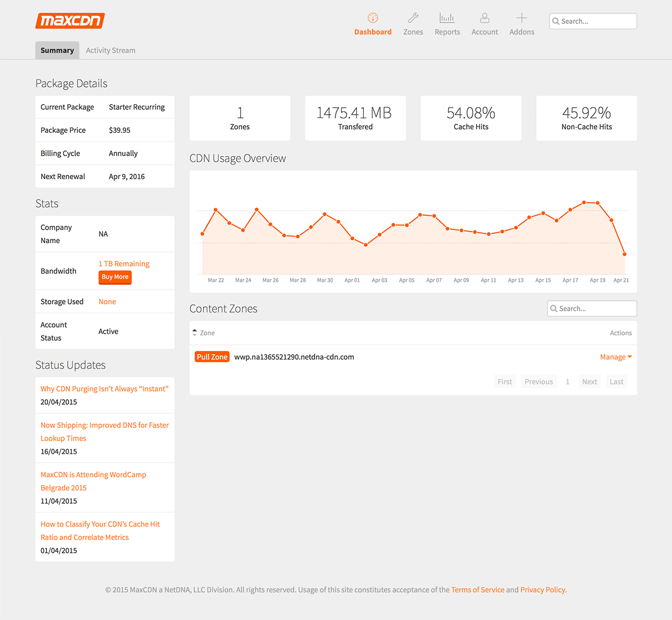Switch to the Summary tab
672x620 pixels.
57,50
